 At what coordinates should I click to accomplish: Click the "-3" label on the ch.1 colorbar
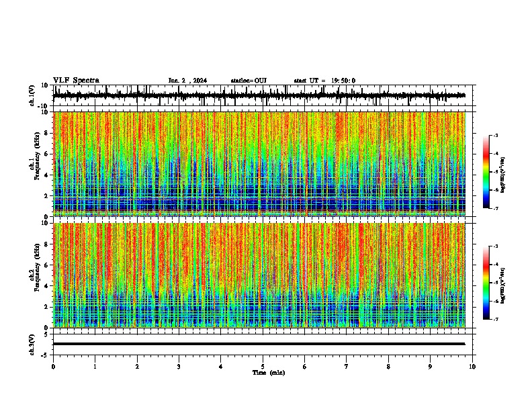pyautogui.click(x=496, y=136)
